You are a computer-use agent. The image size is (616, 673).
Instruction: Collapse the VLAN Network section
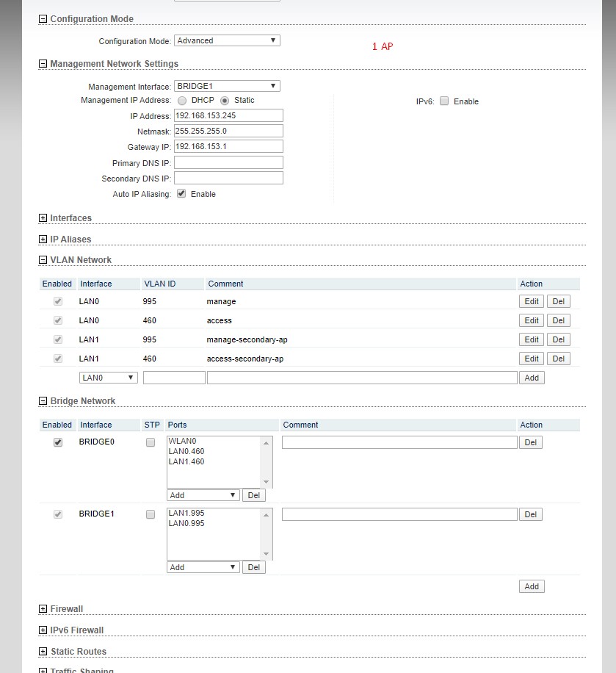43,260
